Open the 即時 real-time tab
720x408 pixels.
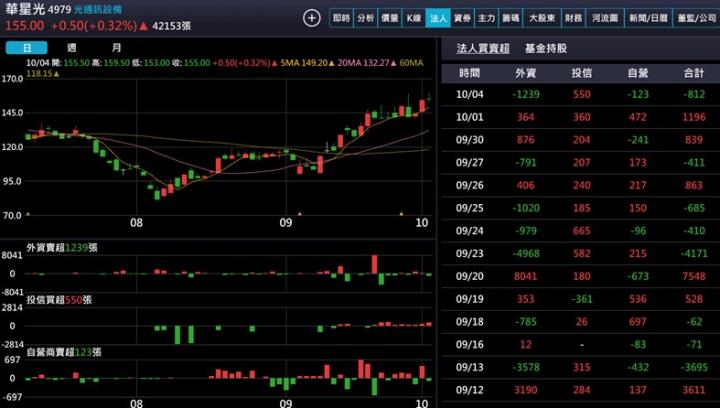coord(342,18)
